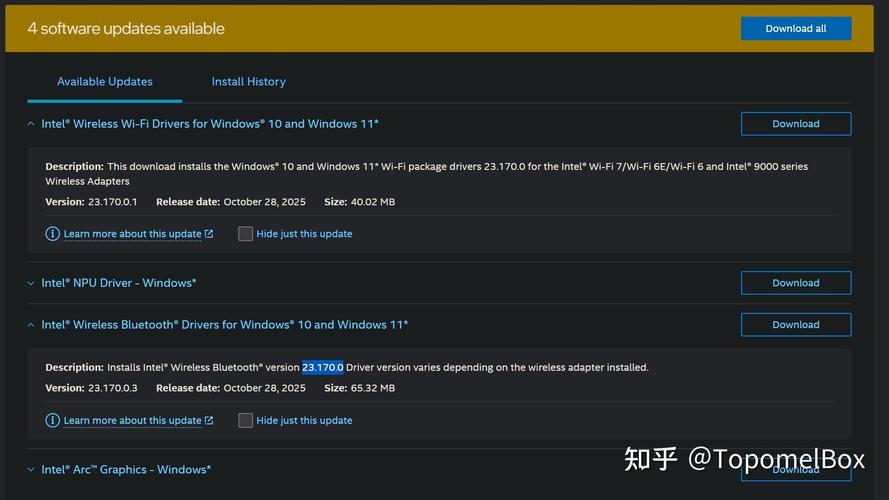The width and height of the screenshot is (889, 500).
Task: Click external link icon in Wi-Fi section
Action: point(209,234)
